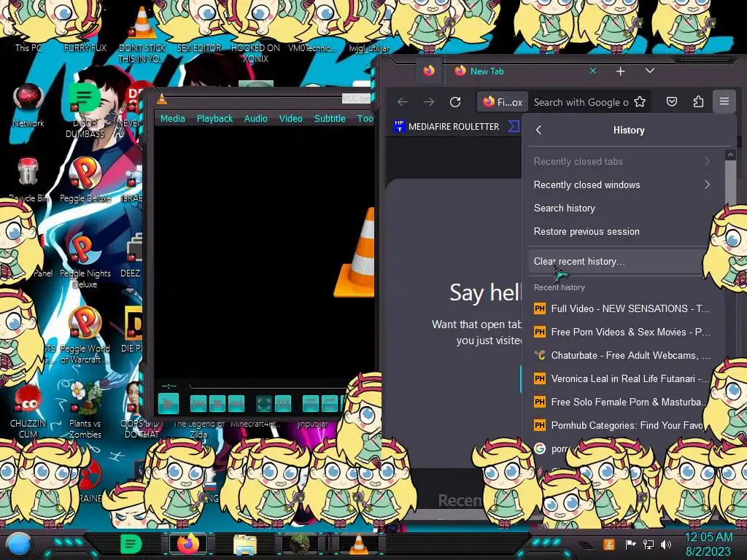Screen dimensions: 747x560
Task: Open Peggle Deluxe desktop shortcut
Action: pyautogui.click(x=85, y=179)
